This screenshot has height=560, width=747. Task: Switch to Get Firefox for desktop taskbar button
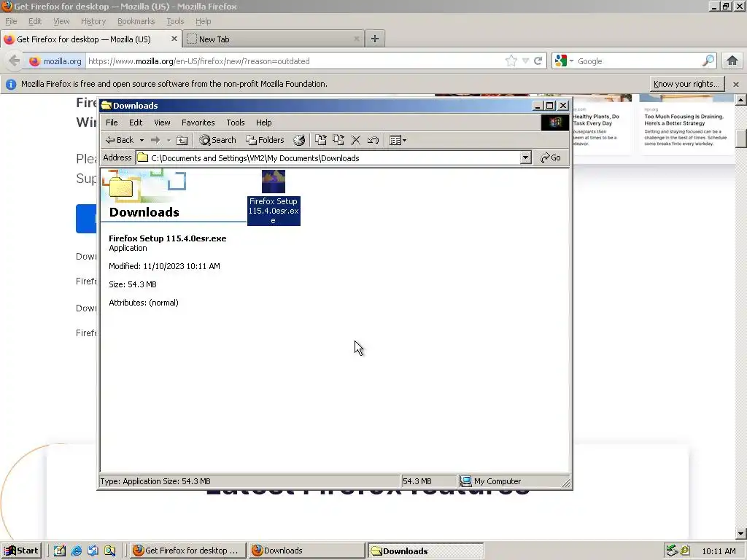point(187,551)
